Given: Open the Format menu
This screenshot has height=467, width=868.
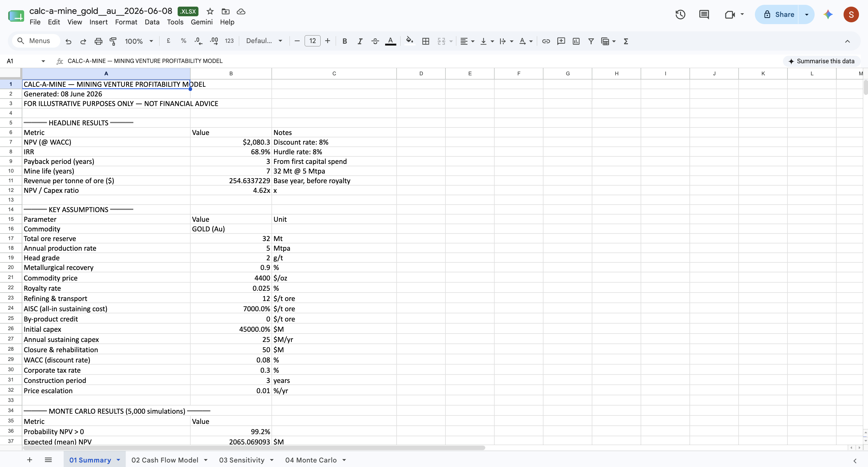Looking at the screenshot, I should point(126,22).
